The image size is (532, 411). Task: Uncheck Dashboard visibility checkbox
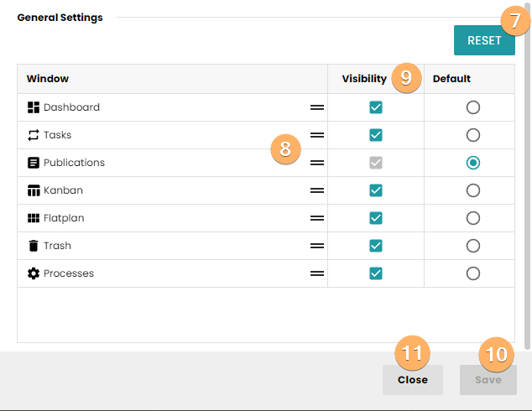tap(376, 107)
